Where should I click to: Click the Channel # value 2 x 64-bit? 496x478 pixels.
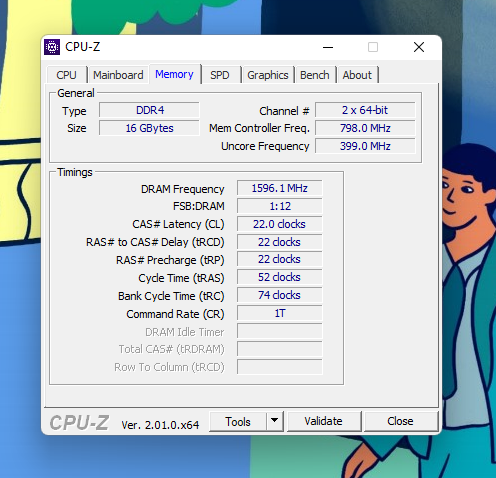tap(365, 110)
